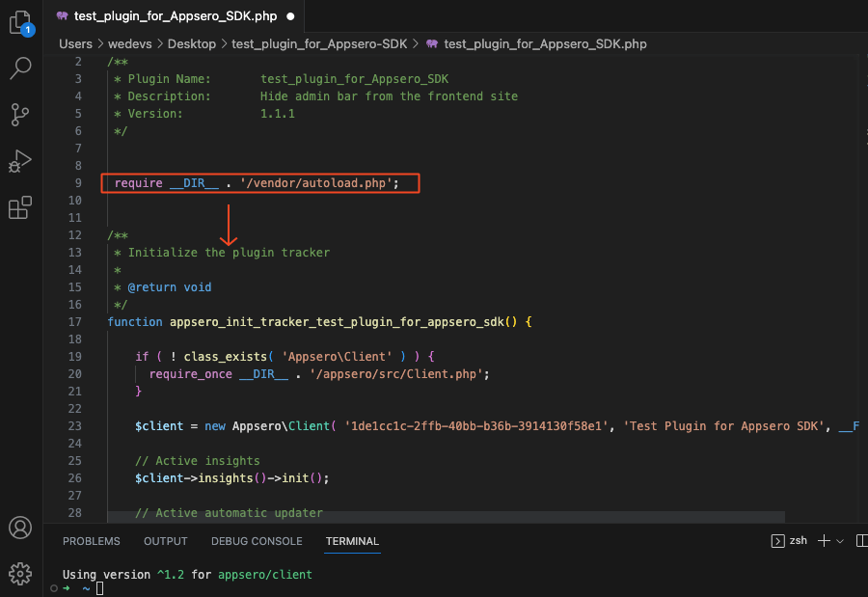868x597 pixels.
Task: Switch to the OUTPUT panel tab
Action: pyautogui.click(x=166, y=541)
